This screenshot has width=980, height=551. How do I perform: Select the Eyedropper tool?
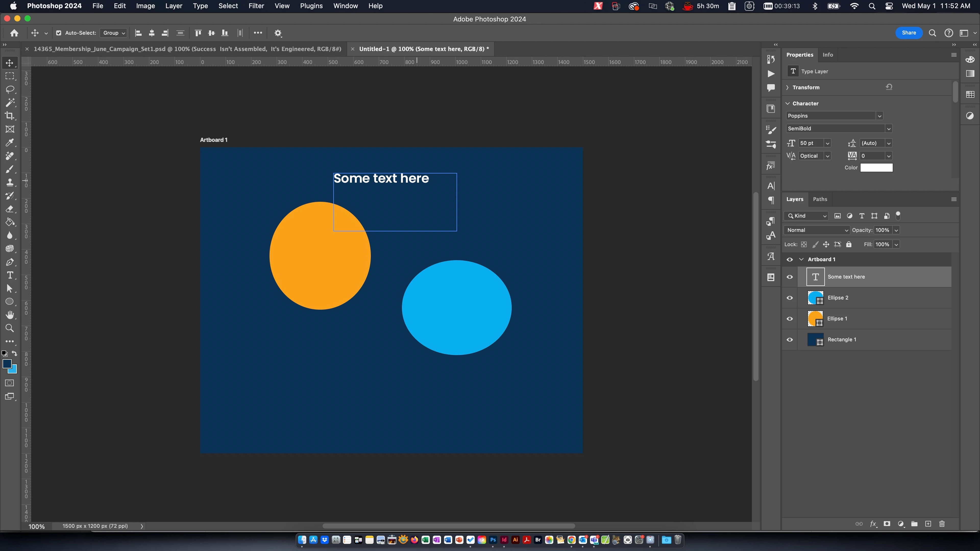[x=10, y=143]
